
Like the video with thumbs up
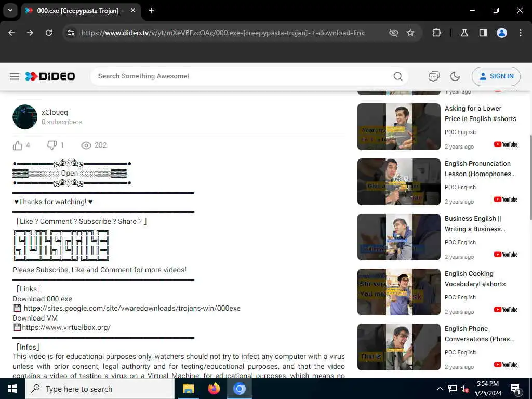17,145
